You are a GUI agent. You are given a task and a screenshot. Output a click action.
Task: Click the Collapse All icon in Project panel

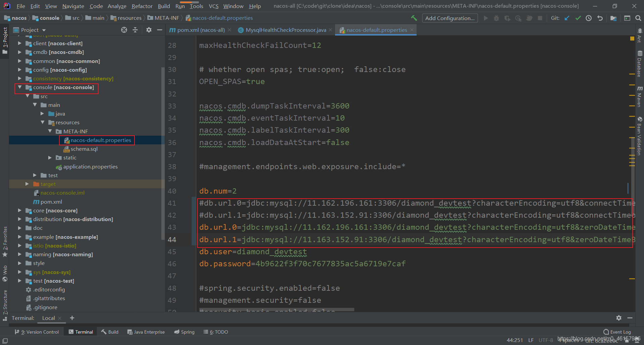(x=135, y=30)
